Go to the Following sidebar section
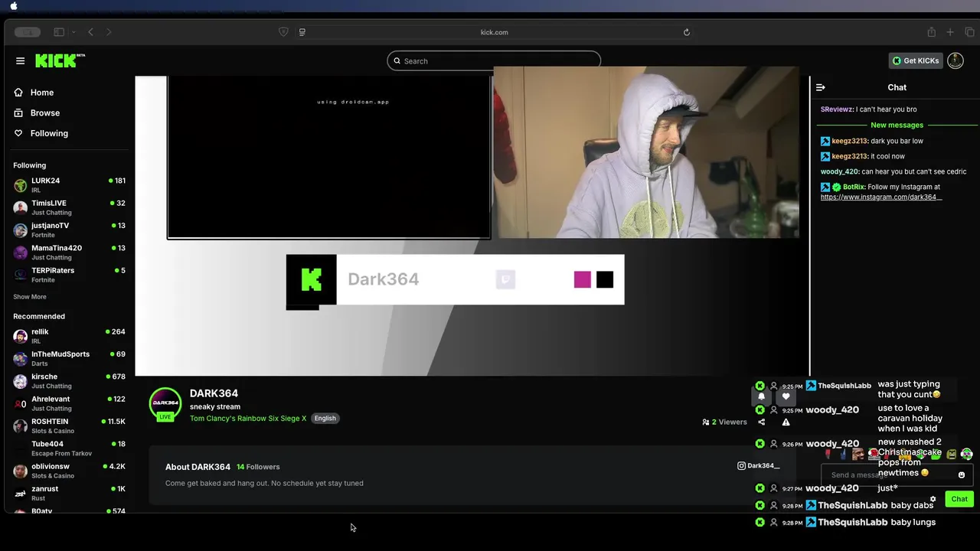980x551 pixels. (49, 133)
